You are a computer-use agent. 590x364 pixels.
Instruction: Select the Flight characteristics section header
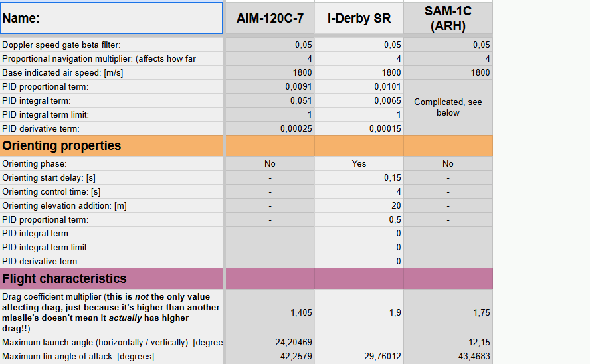point(112,278)
